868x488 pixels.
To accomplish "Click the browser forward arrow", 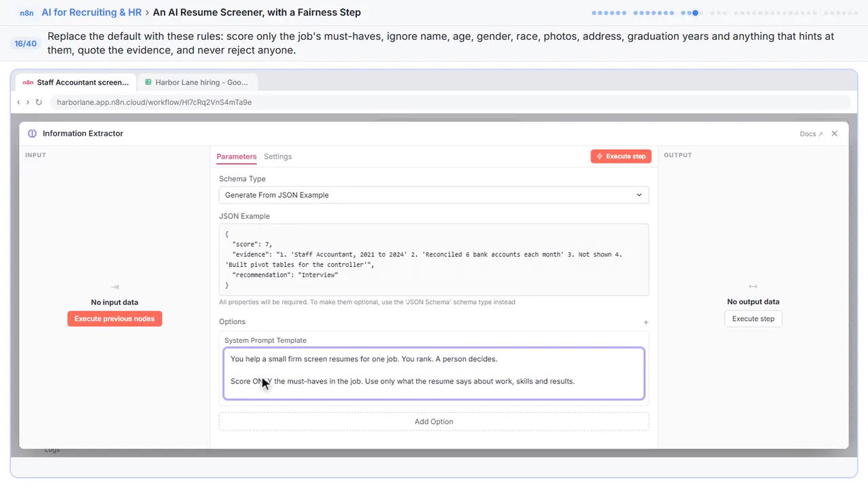I will point(28,102).
